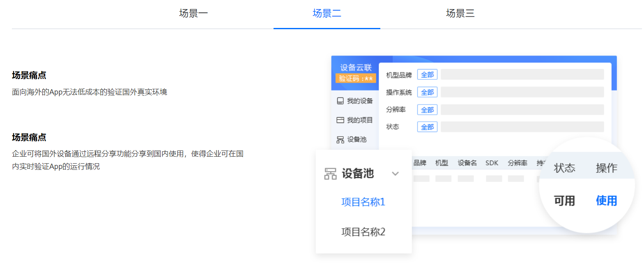644x264 pixels.
Task: Select 项目名称1 in the device pool list
Action: 363,202
